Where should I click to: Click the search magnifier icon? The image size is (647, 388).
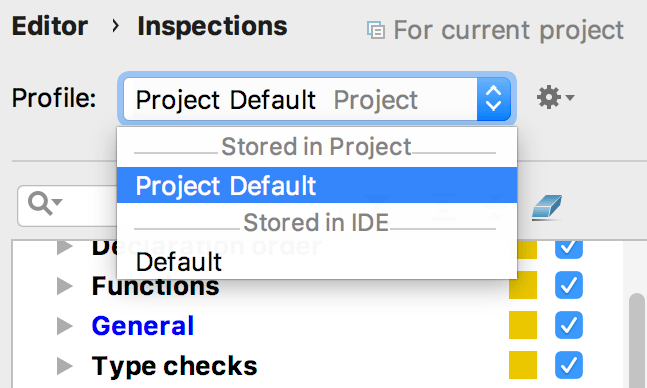[44, 204]
